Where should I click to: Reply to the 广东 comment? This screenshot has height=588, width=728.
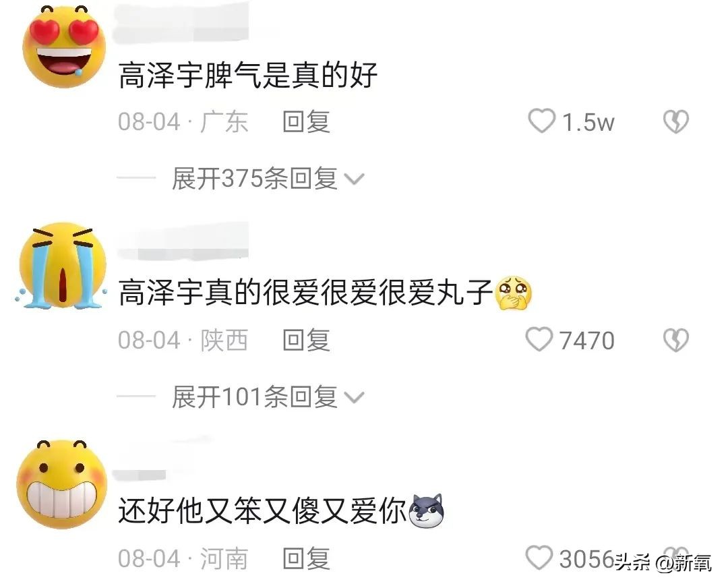tap(307, 121)
